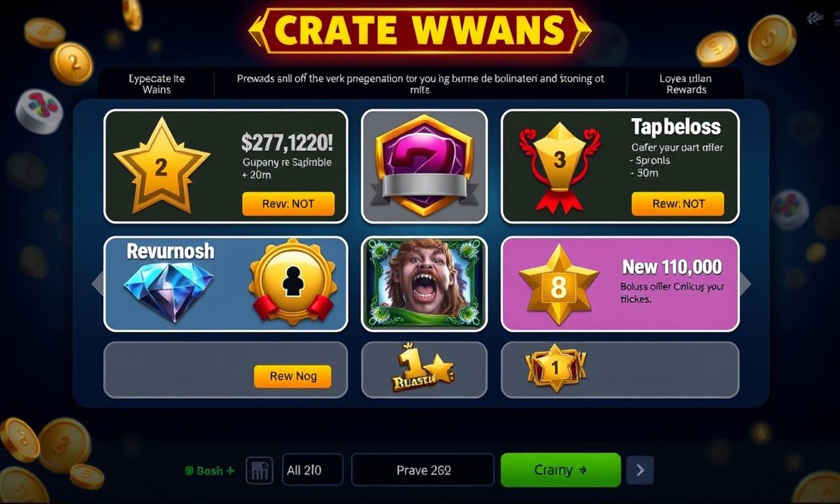840x504 pixels.
Task: Show previous rewards with left carousel arrow
Action: coord(98,283)
